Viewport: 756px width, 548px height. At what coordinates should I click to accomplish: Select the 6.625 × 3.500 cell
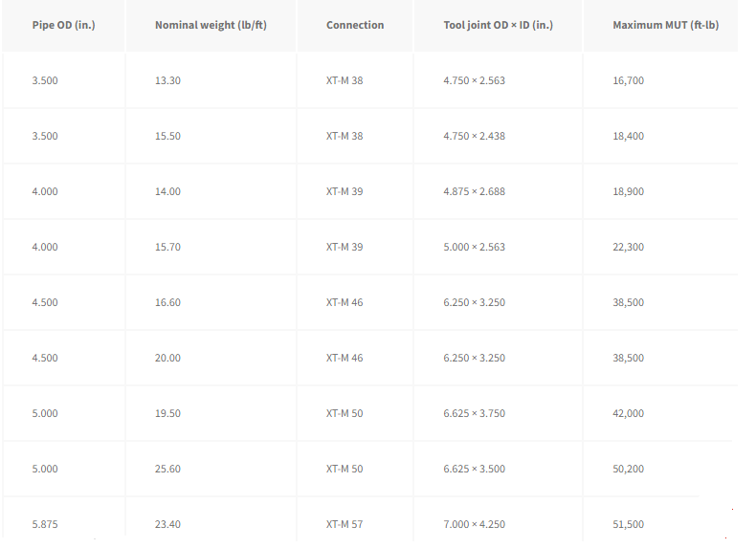pos(475,469)
